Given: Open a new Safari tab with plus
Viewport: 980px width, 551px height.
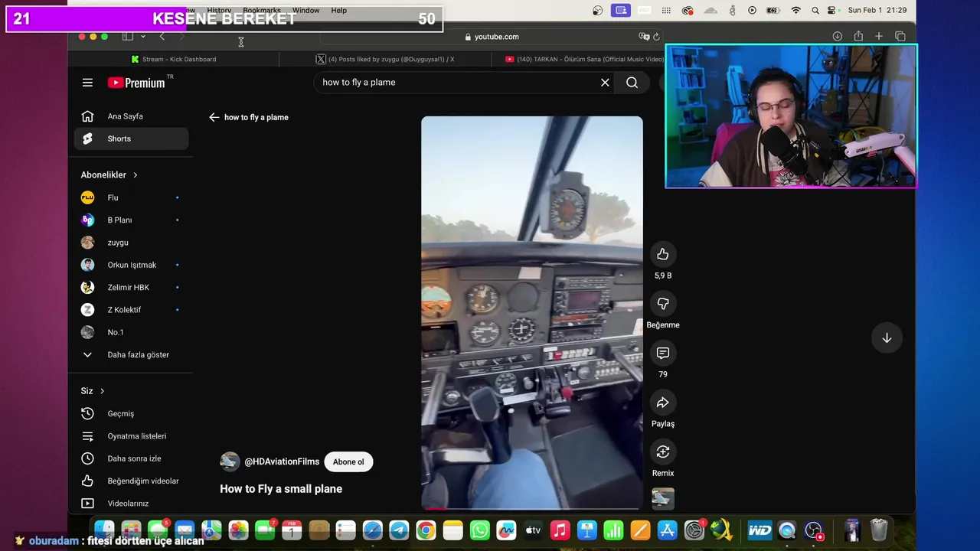Looking at the screenshot, I should pos(879,37).
